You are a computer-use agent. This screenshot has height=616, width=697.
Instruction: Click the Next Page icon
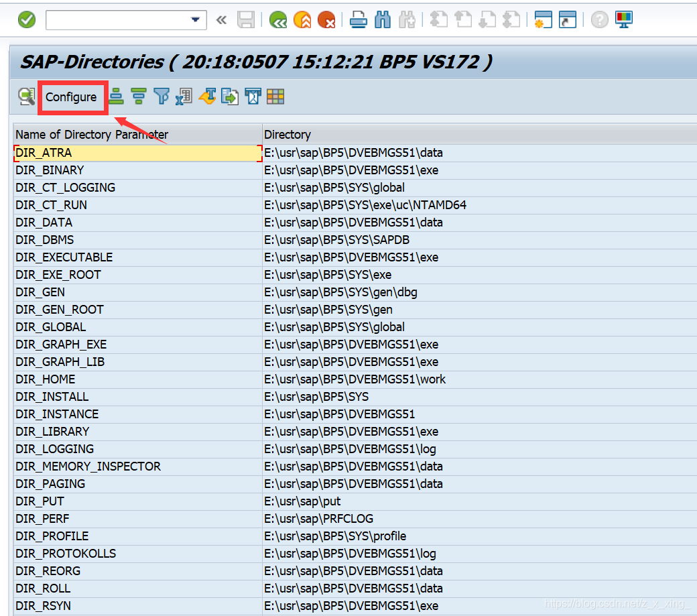(487, 20)
